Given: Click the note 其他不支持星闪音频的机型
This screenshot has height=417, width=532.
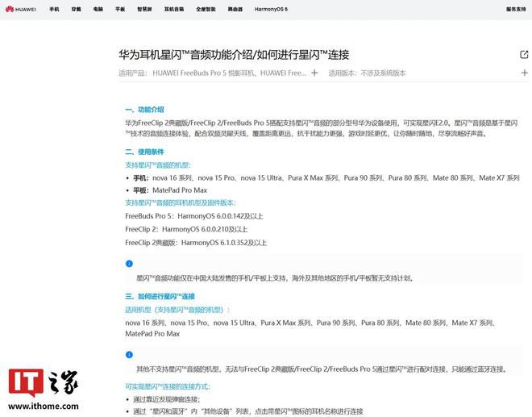Looking at the screenshot, I should click(322, 369).
